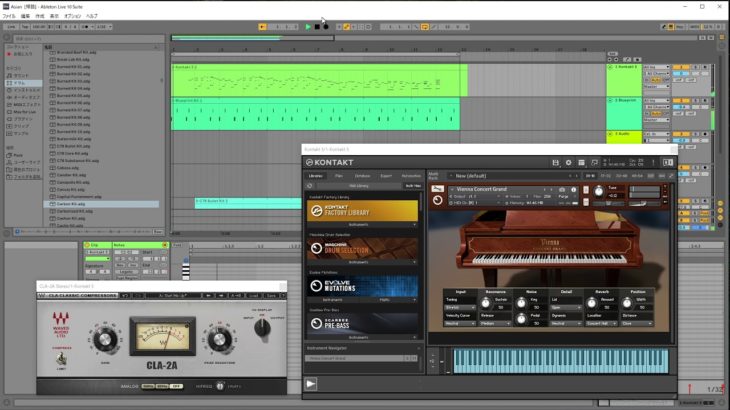Image resolution: width=730 pixels, height=410 pixels.
Task: Click the Maschine Drum Selection library banner
Action: pyautogui.click(x=362, y=249)
